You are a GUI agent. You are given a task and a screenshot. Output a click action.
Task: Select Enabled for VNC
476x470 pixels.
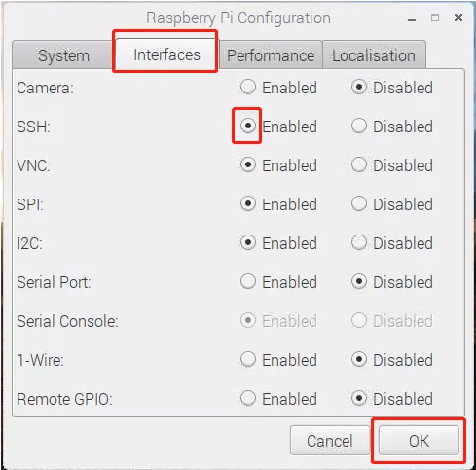click(248, 164)
